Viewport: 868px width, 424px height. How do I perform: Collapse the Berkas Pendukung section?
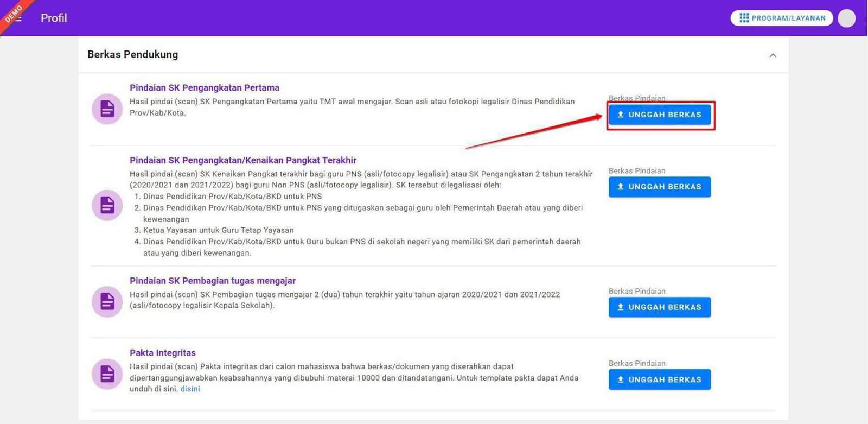coord(773,55)
